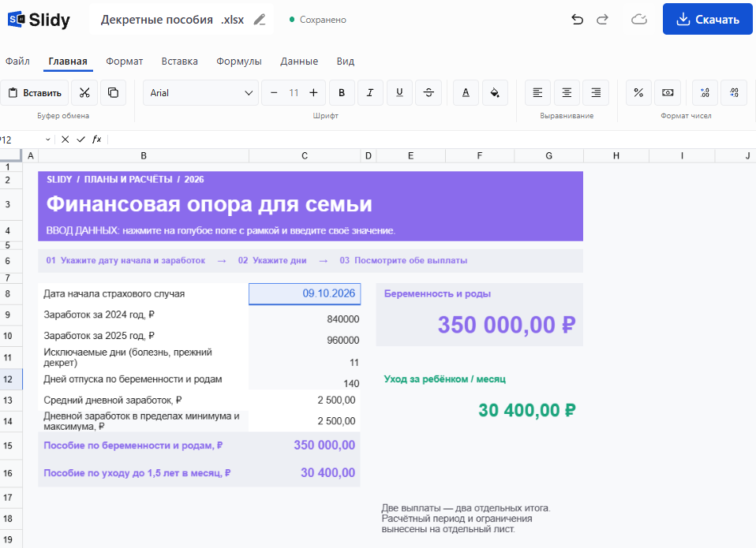
Task: Cut selection with scissors icon
Action: 84,93
